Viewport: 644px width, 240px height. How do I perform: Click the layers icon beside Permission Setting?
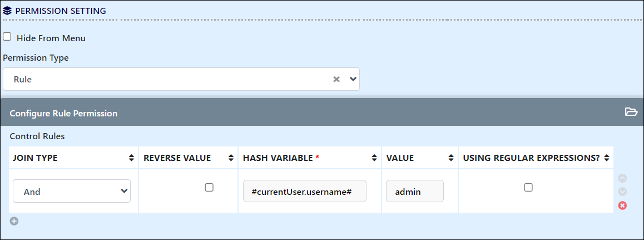tap(8, 11)
